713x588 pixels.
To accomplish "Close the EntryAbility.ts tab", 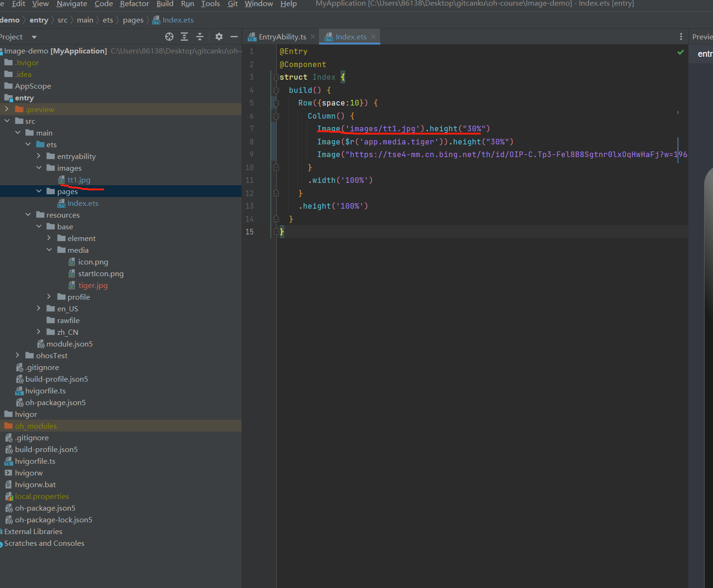I will (313, 37).
